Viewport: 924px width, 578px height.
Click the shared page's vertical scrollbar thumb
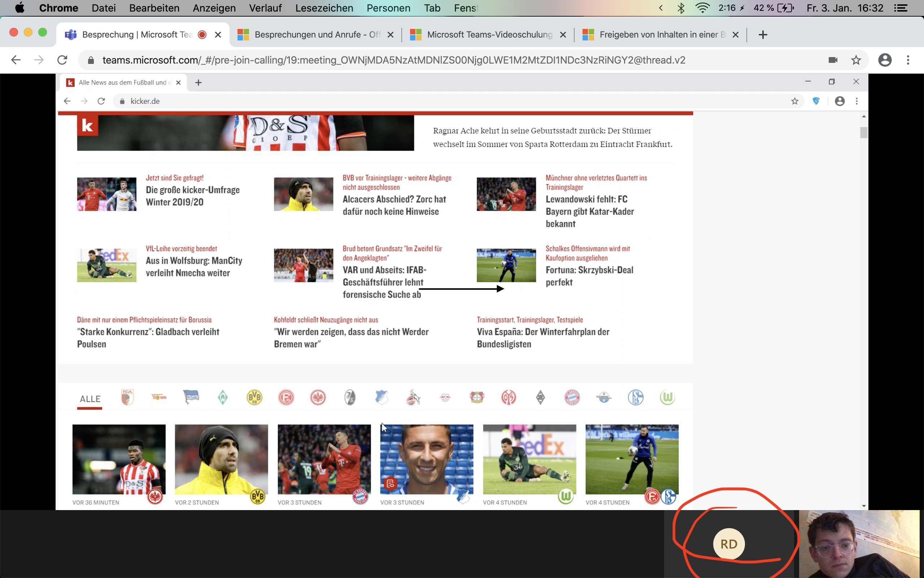pyautogui.click(x=864, y=132)
